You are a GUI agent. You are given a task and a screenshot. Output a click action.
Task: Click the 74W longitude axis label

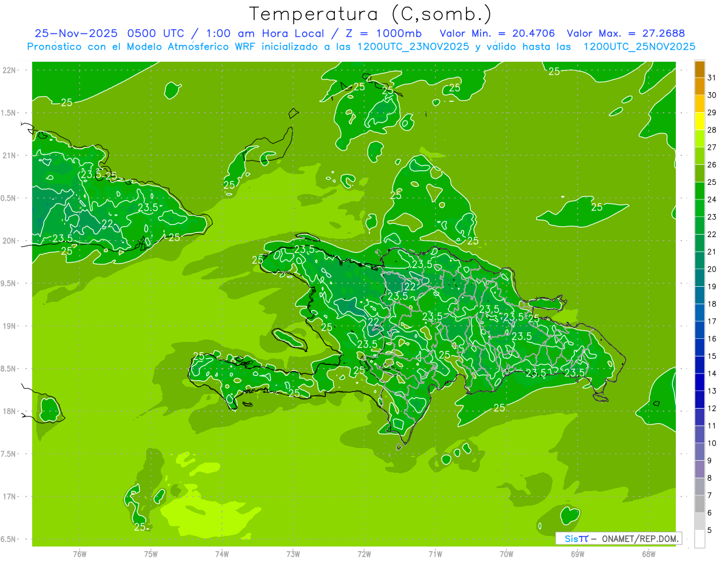pyautogui.click(x=222, y=554)
